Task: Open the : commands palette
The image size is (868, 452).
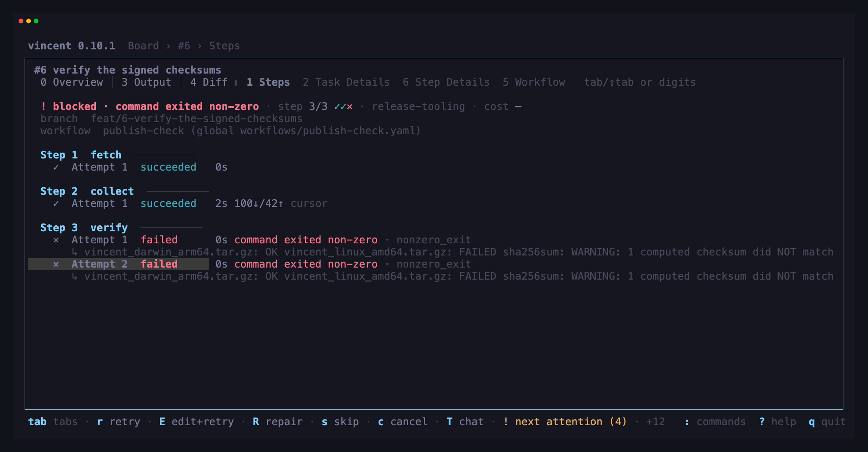Action: [x=715, y=422]
